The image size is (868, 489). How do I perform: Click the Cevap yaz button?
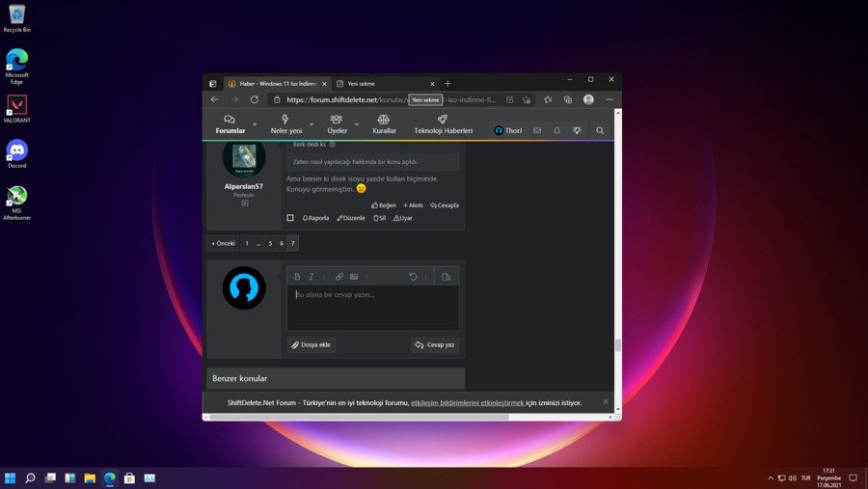[435, 344]
